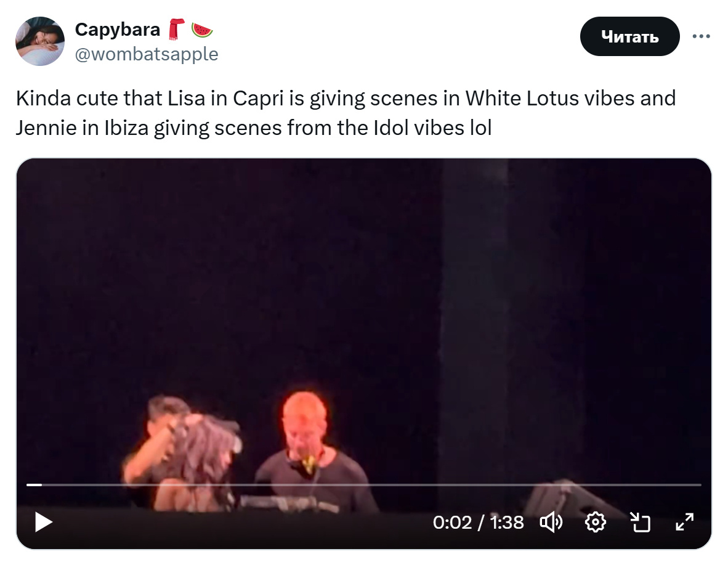Open the Capybara display name

(118, 30)
